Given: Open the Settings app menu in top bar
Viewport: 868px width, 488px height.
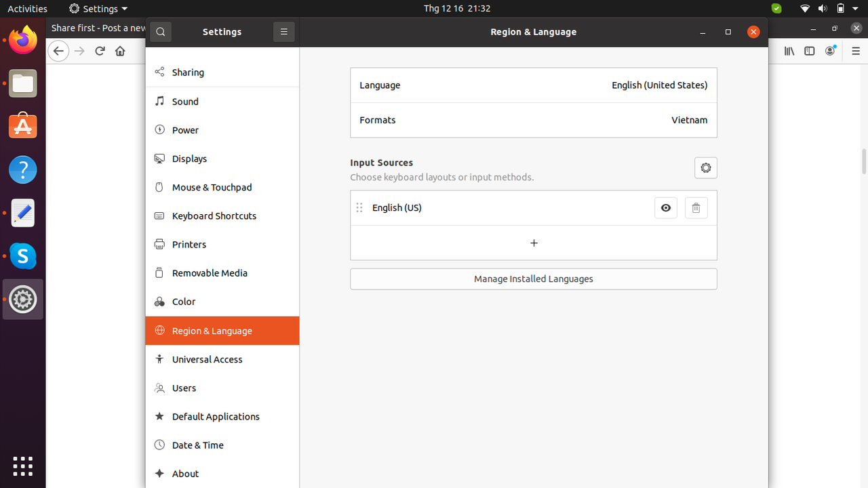Looking at the screenshot, I should tap(98, 9).
